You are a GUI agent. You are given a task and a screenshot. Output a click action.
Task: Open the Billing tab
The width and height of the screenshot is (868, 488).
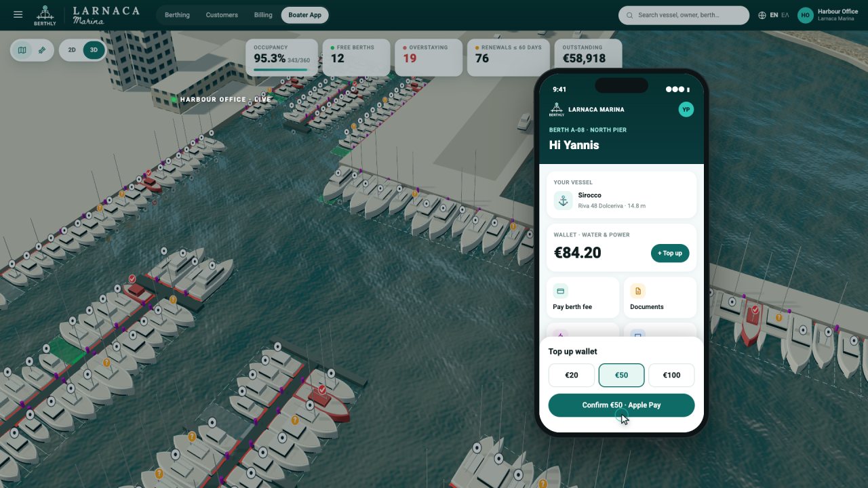[x=263, y=15]
